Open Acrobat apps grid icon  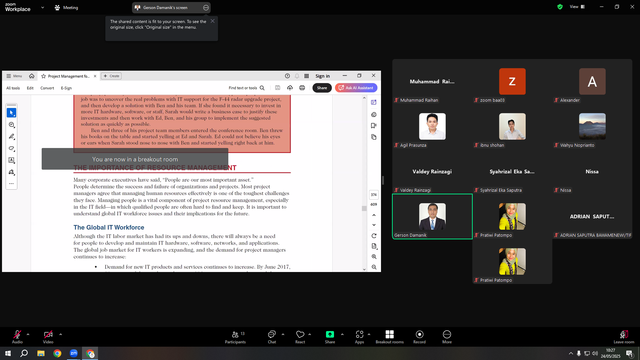pyautogui.click(x=307, y=76)
